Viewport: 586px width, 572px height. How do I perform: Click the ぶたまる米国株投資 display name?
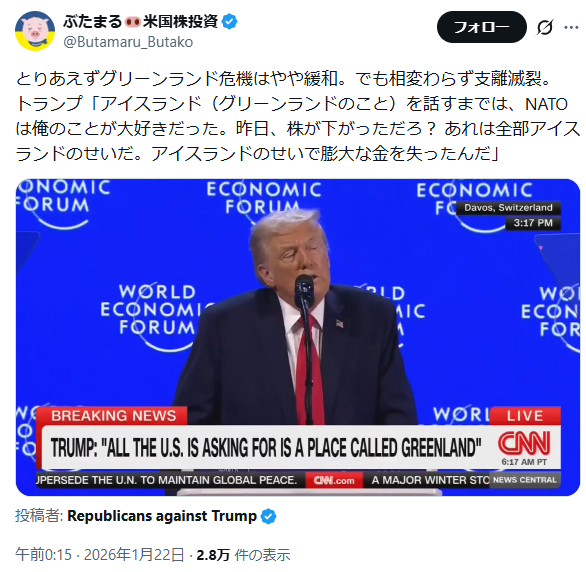tap(141, 22)
